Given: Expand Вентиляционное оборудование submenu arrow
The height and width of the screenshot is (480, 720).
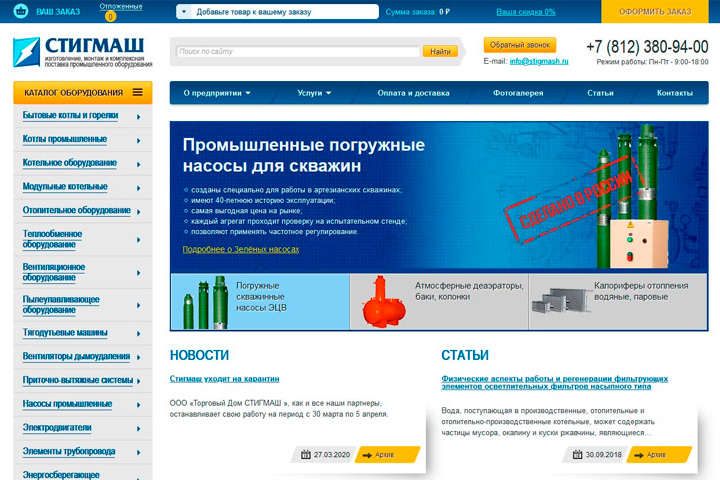Looking at the screenshot, I should [138, 273].
